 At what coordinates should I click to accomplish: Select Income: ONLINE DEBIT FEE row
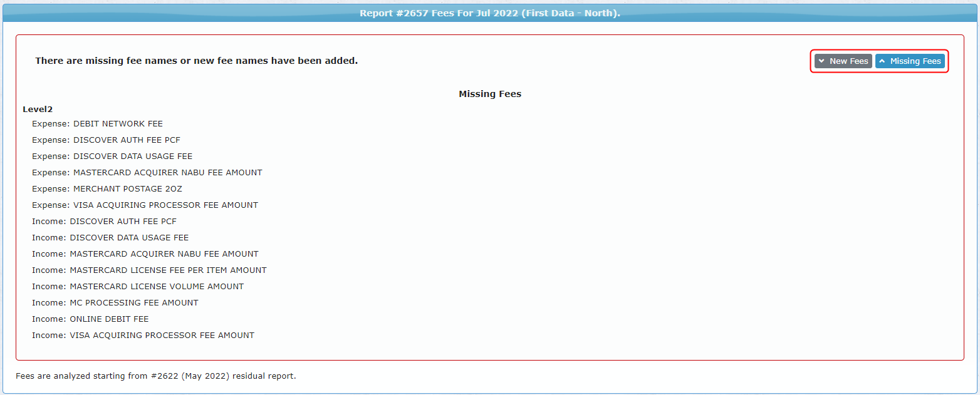[90, 319]
